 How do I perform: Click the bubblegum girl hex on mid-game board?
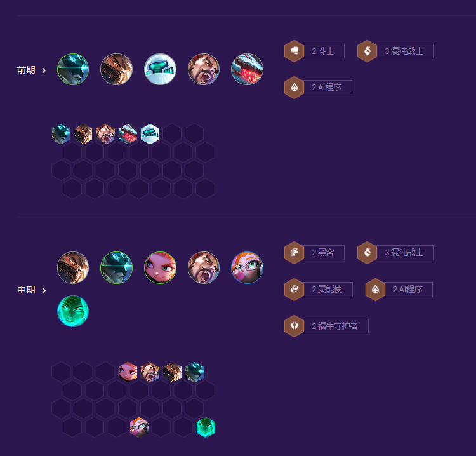[x=139, y=427]
